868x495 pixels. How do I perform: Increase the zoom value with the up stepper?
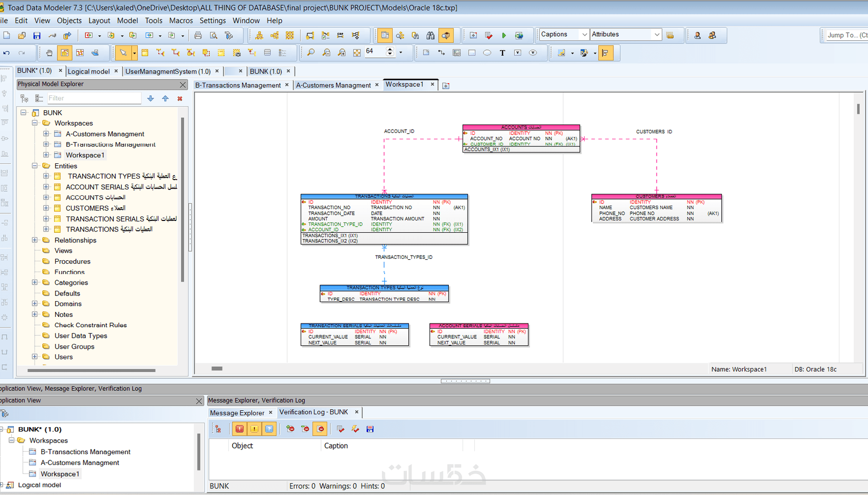point(390,49)
